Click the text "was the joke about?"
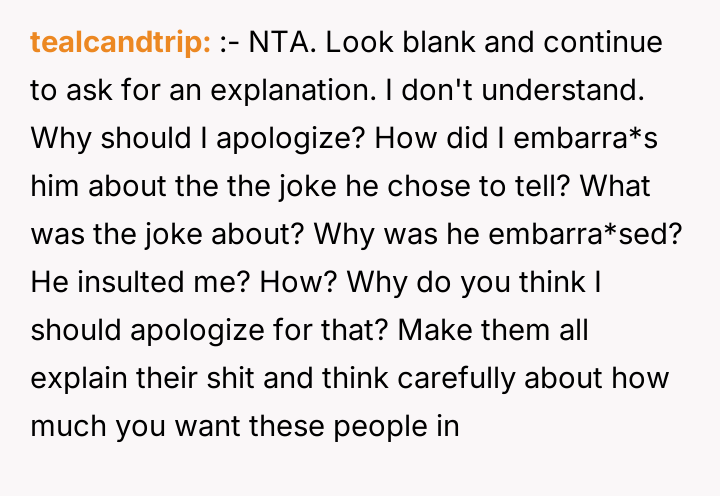This screenshot has width=720, height=496. coord(166,235)
